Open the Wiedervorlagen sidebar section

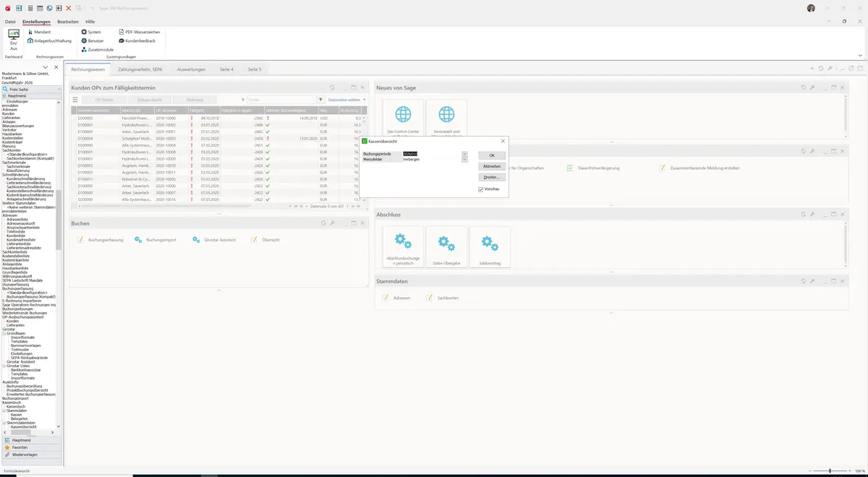click(x=31, y=455)
